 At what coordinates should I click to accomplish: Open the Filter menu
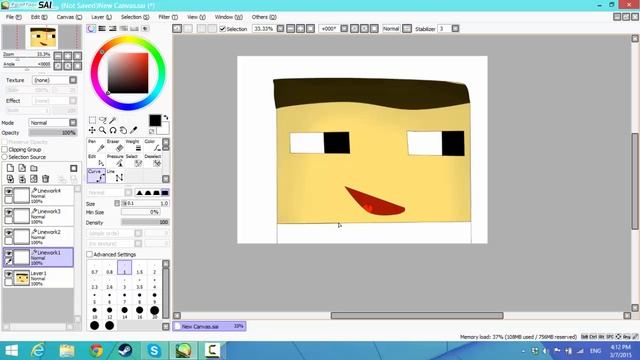pyautogui.click(x=168, y=17)
